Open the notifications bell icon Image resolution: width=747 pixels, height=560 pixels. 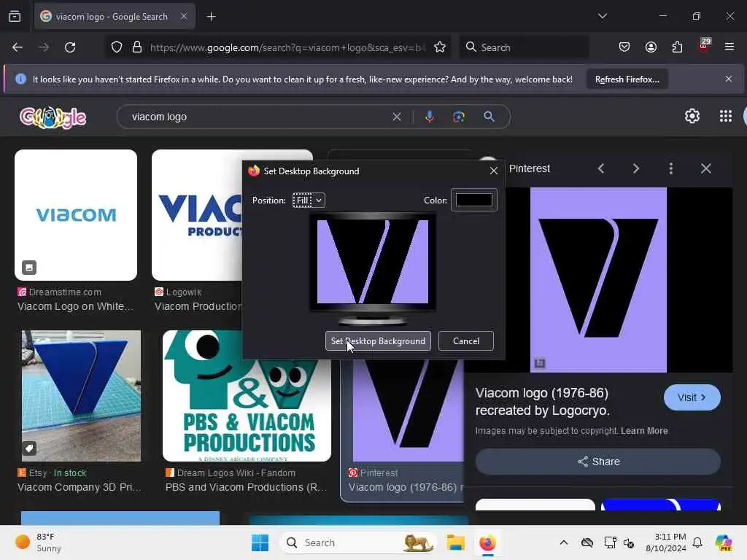pyautogui.click(x=697, y=542)
